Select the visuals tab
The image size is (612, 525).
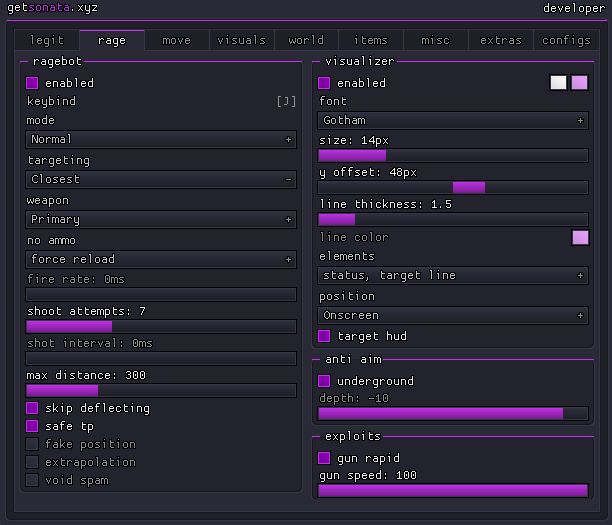click(x=242, y=40)
